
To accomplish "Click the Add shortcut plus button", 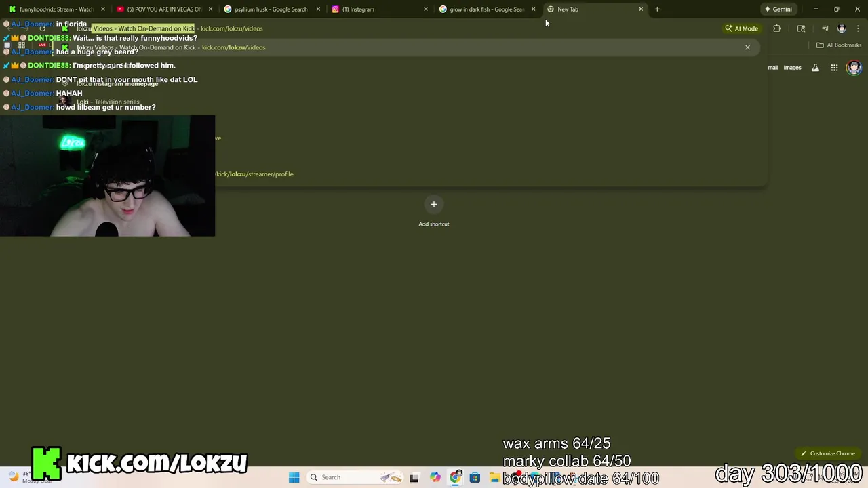I will (x=434, y=205).
